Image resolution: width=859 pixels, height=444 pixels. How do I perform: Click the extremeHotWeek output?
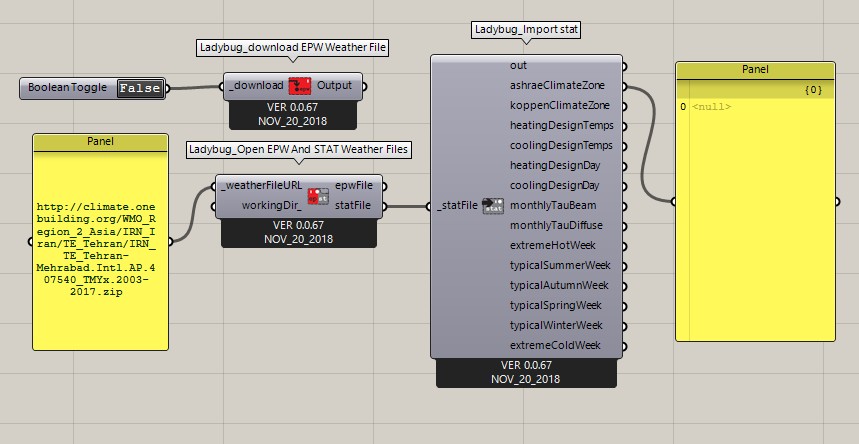click(x=553, y=246)
